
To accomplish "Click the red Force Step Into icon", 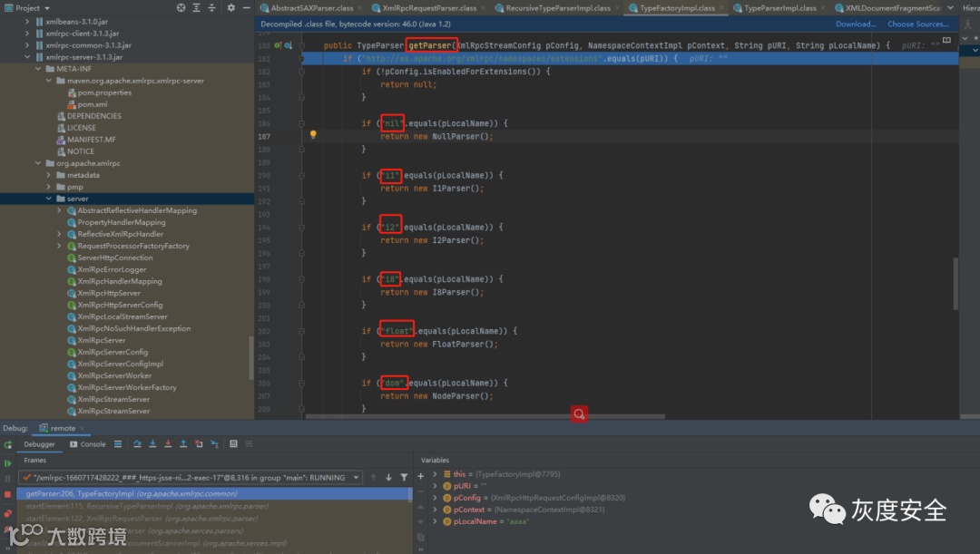I will click(x=168, y=444).
